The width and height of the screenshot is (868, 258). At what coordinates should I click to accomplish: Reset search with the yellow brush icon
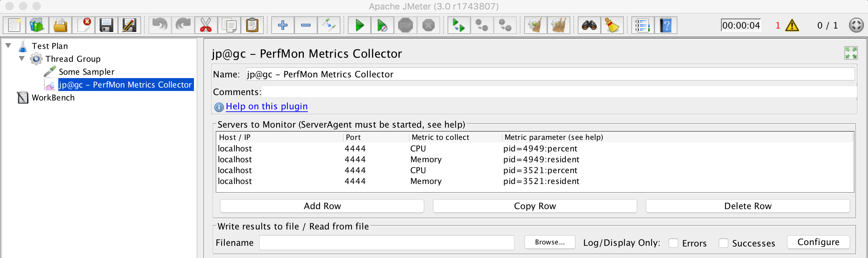[x=612, y=25]
